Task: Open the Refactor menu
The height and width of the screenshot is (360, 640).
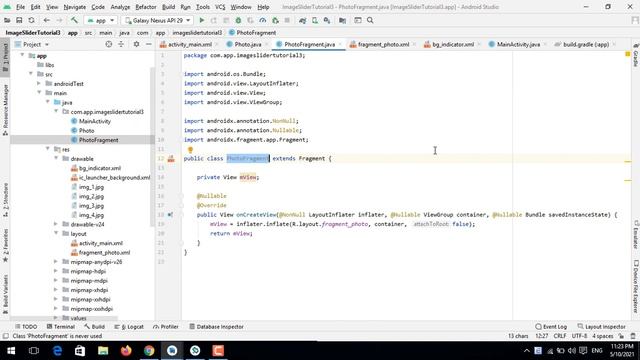Action: pos(146,7)
